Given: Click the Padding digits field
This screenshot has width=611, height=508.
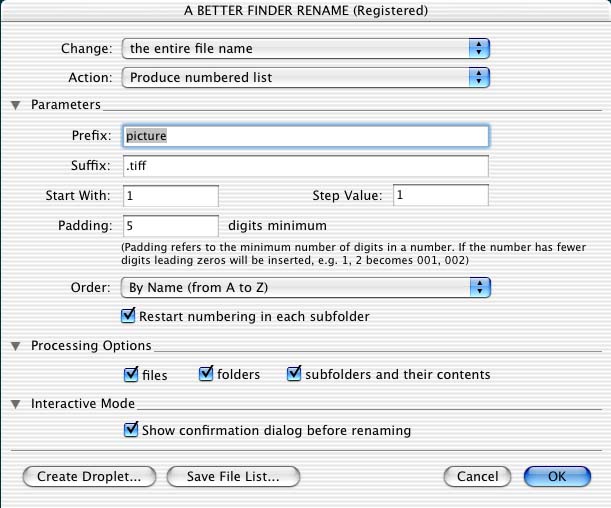Looking at the screenshot, I should [171, 226].
